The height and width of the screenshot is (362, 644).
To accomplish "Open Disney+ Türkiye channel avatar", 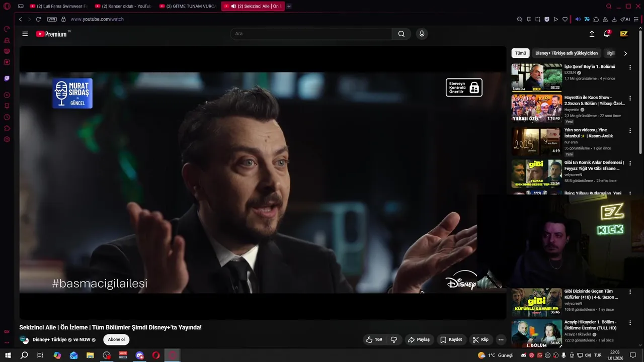I will tap(24, 339).
